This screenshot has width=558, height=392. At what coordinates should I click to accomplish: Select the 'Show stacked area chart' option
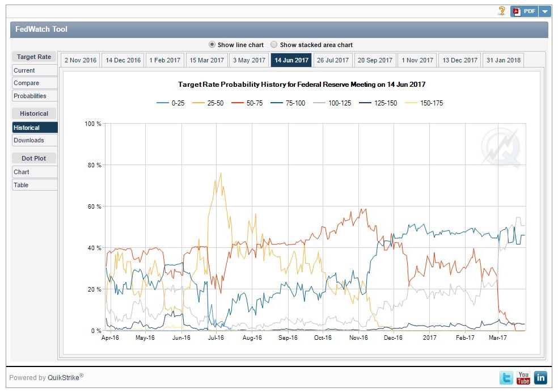pos(274,44)
